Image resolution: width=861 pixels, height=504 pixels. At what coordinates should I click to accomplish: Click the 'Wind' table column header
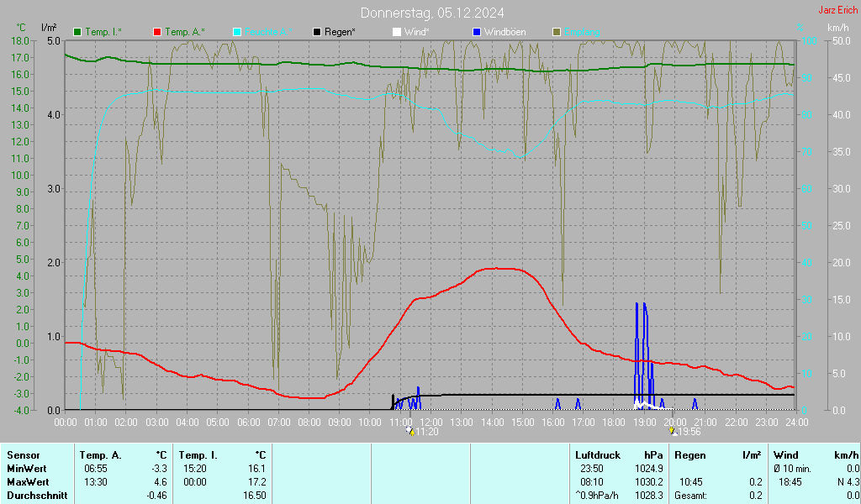pyautogui.click(x=786, y=455)
